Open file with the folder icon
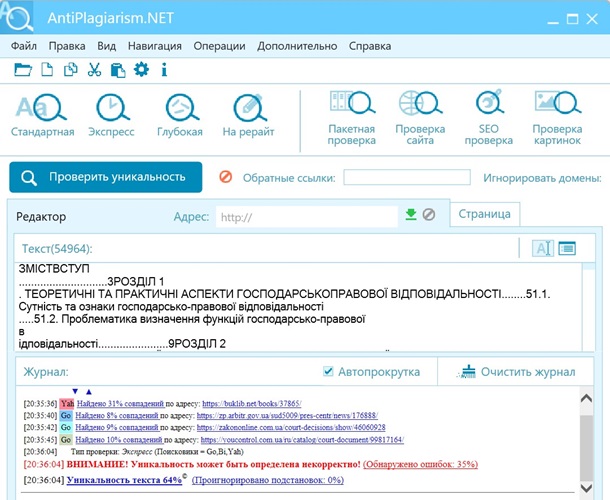The height and width of the screenshot is (500, 610). (23, 70)
